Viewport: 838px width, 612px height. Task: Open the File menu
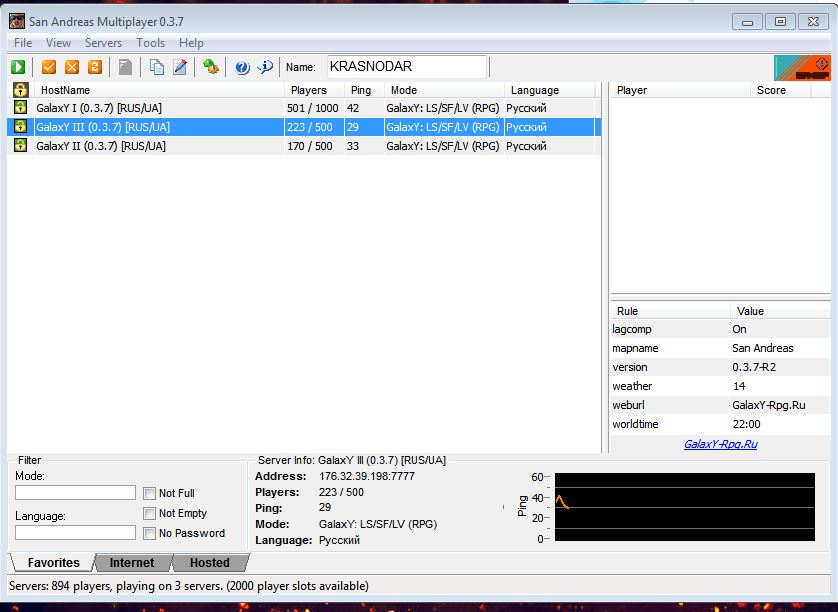23,43
